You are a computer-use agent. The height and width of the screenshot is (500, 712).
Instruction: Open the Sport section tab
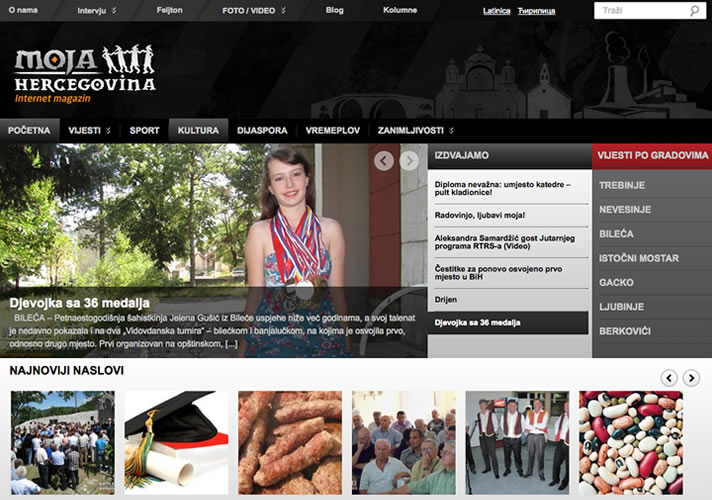point(144,130)
